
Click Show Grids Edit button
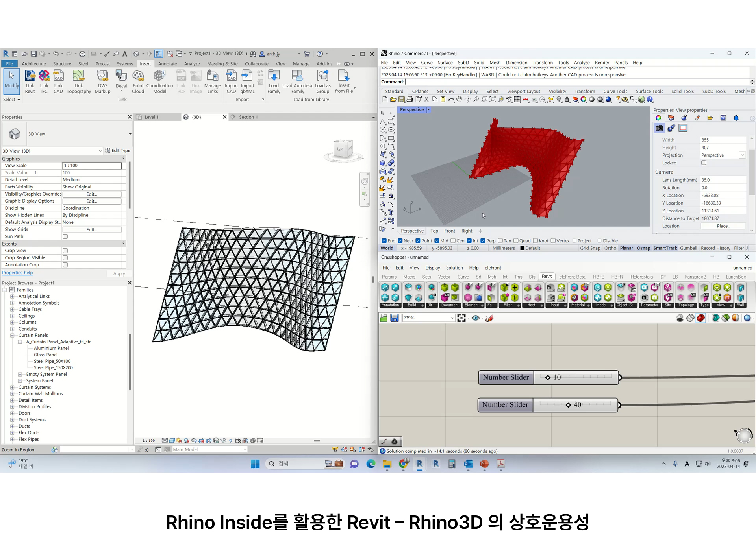[x=92, y=229]
